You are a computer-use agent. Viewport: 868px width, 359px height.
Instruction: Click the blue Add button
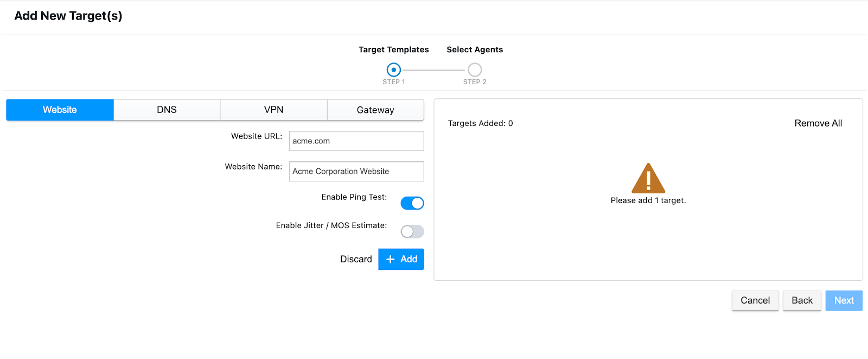(x=401, y=259)
